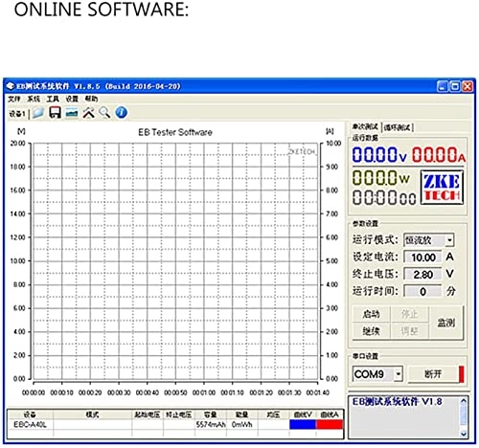Click the 设备 column header
Screen dimensions: 479x448
[30, 414]
